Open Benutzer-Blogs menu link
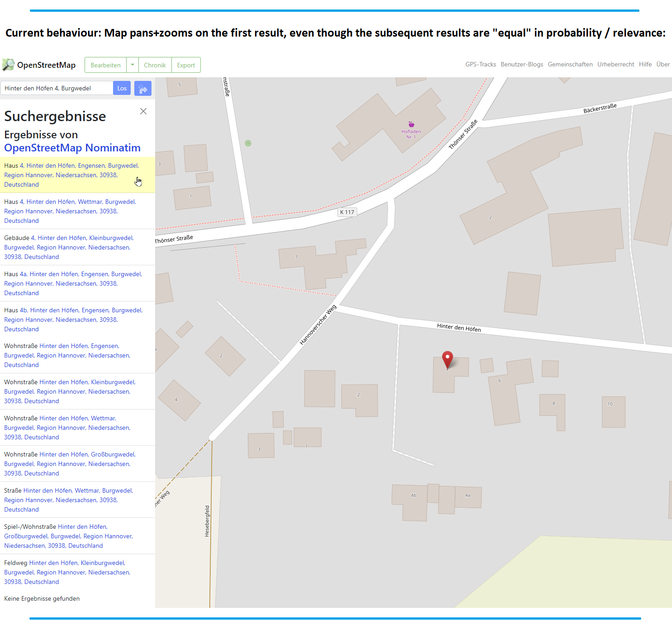The height and width of the screenshot is (621, 672). (522, 64)
